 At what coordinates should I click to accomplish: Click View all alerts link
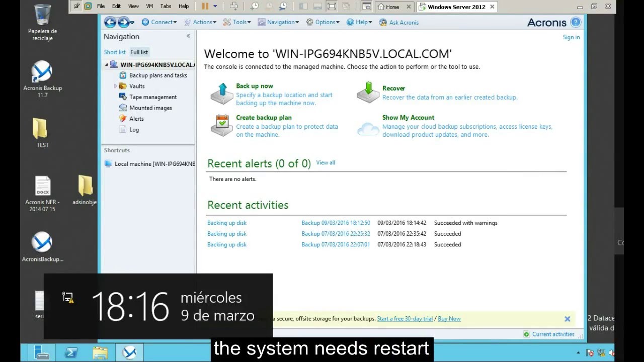[x=326, y=162]
